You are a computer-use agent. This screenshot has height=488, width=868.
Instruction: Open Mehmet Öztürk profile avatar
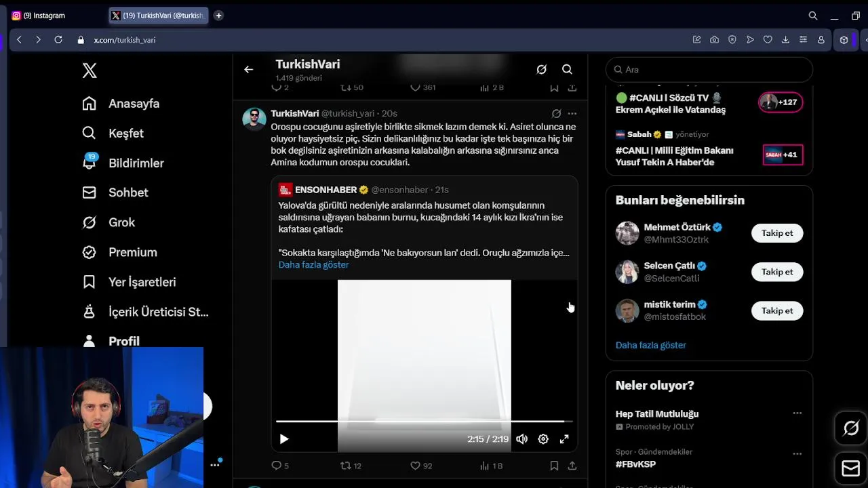click(x=627, y=233)
